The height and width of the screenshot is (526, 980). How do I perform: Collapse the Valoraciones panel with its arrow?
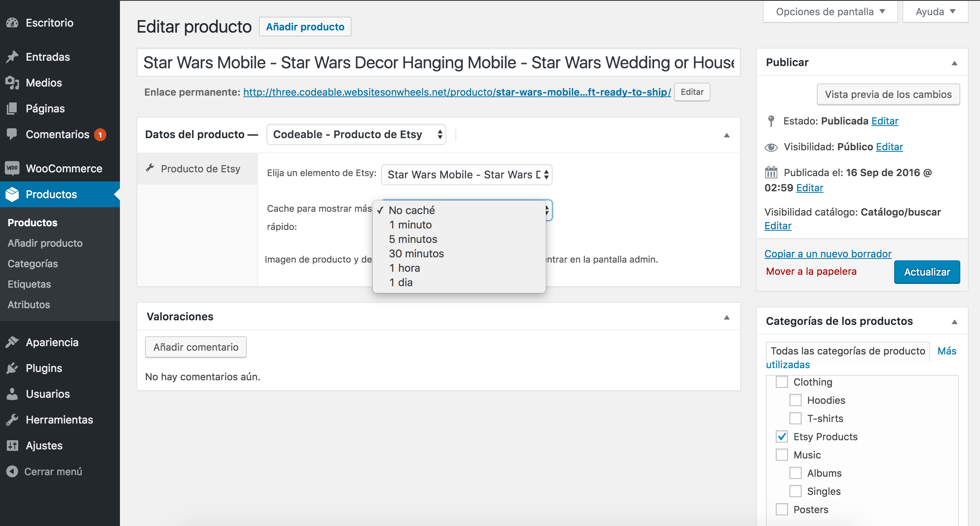[x=726, y=317]
